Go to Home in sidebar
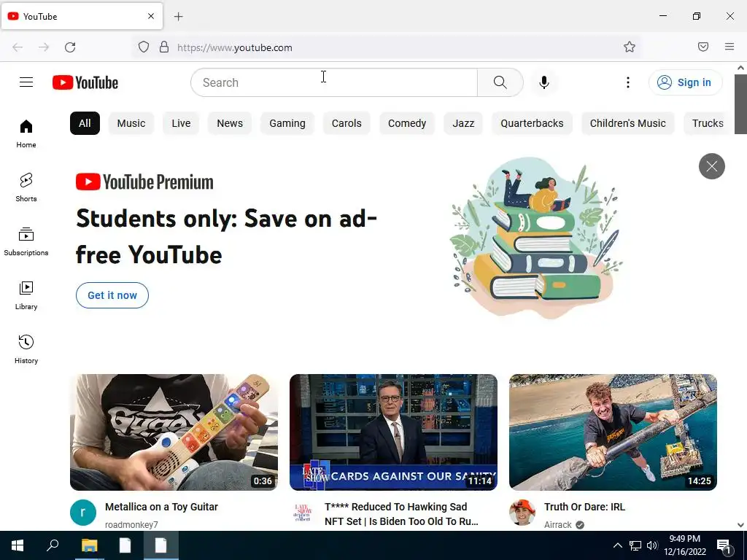This screenshot has width=747, height=560. (26, 134)
